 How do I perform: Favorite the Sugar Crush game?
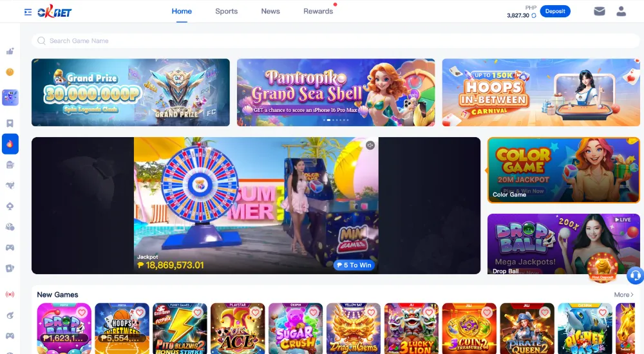point(314,313)
